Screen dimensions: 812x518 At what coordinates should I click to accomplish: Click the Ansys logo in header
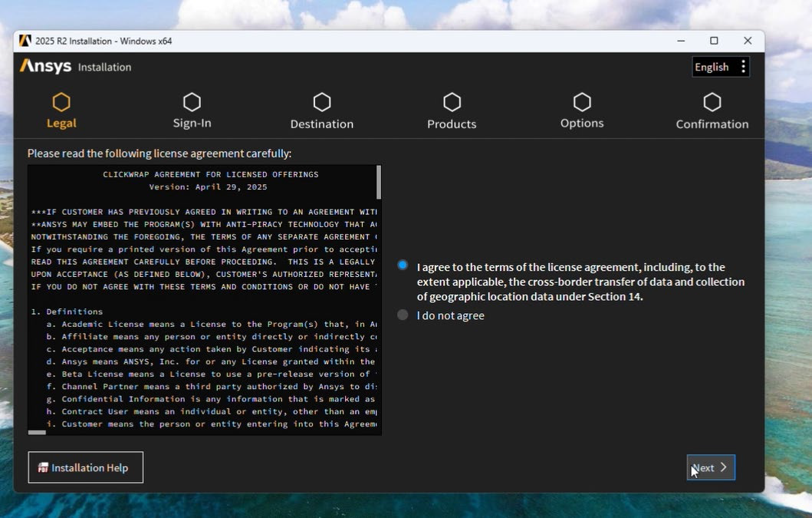click(46, 67)
